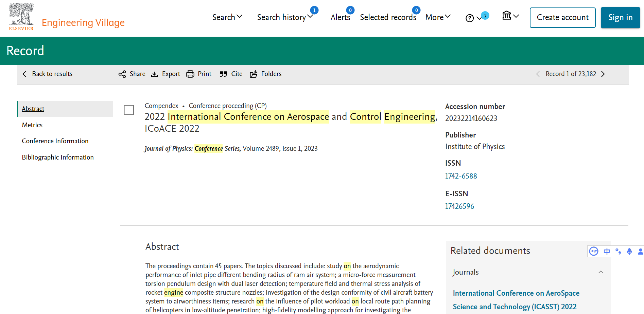644x314 pixels.
Task: Click the 'Compendex' database label
Action: [x=161, y=106]
